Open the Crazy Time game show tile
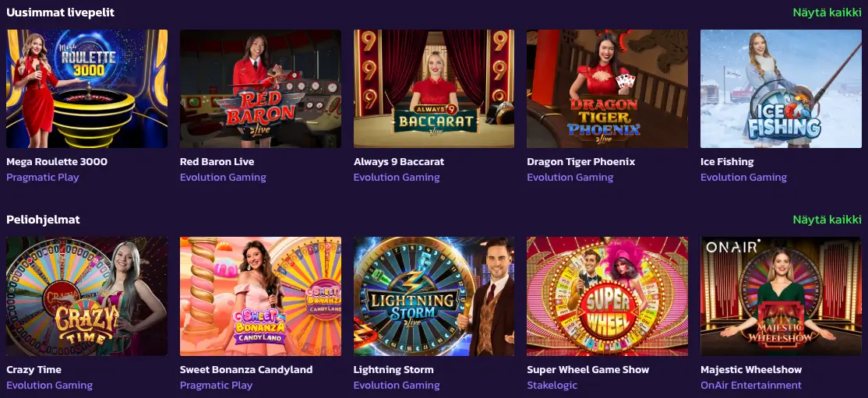 click(87, 296)
